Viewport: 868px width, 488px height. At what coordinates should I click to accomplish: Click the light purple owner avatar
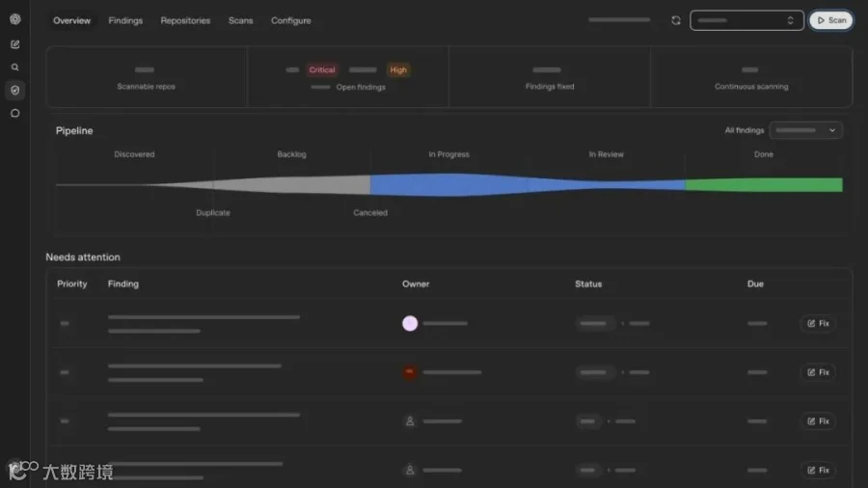click(x=410, y=323)
